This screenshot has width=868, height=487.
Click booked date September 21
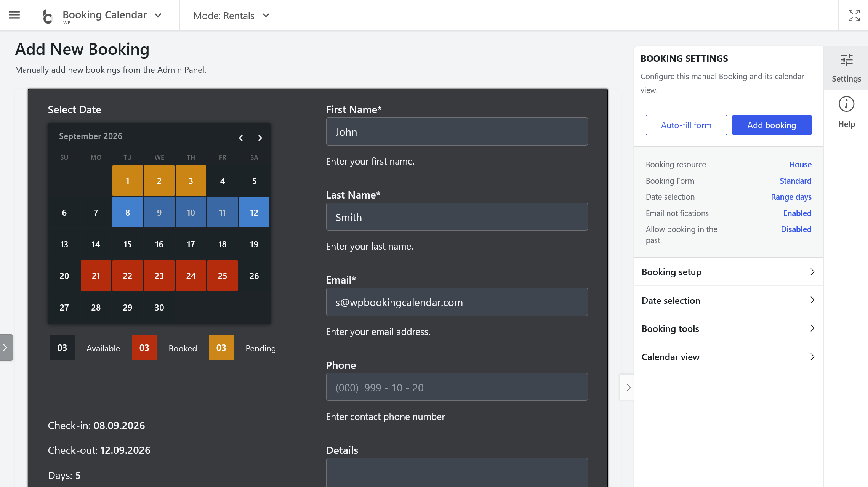[x=96, y=276]
